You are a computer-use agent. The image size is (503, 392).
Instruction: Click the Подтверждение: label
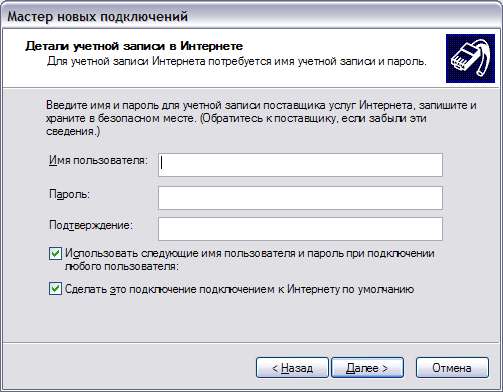point(91,226)
